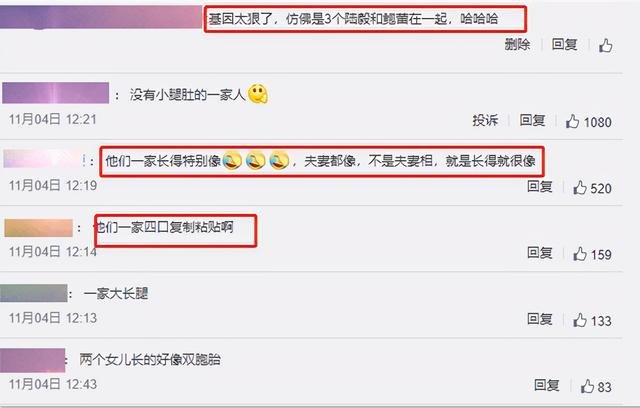Click comment text 一家大长腿
Image resolution: width=640 pixels, height=408 pixels.
point(116,293)
